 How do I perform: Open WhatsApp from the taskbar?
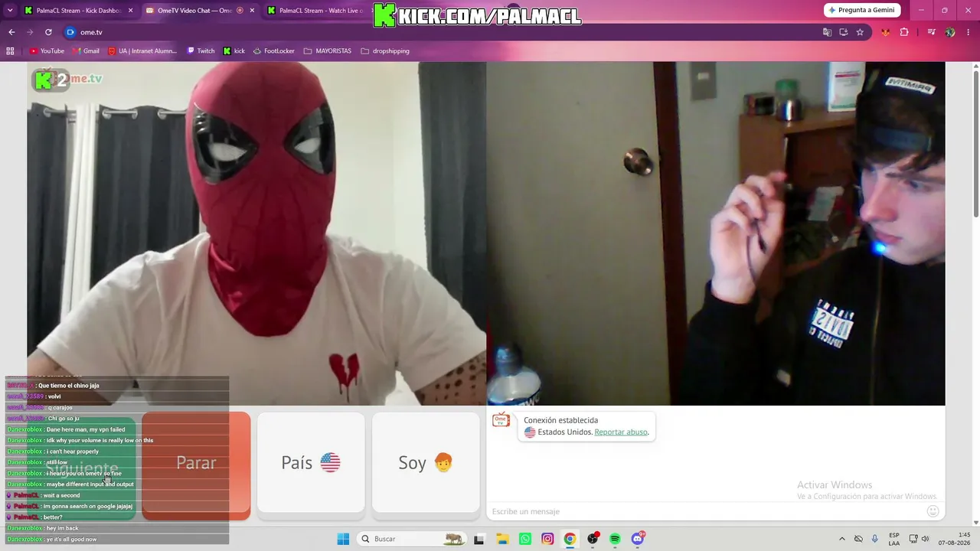(x=524, y=539)
